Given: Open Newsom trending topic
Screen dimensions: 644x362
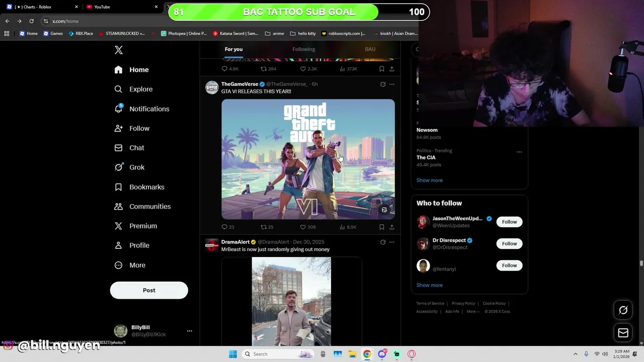Looking at the screenshot, I should [x=427, y=130].
